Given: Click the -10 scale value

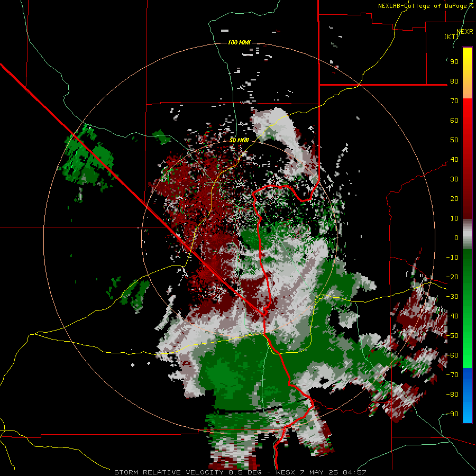Looking at the screenshot, I should coord(452,258).
